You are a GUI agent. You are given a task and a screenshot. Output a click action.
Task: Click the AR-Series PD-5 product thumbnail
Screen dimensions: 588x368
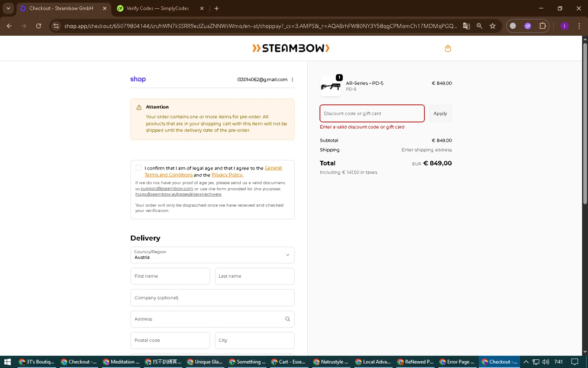click(x=330, y=86)
